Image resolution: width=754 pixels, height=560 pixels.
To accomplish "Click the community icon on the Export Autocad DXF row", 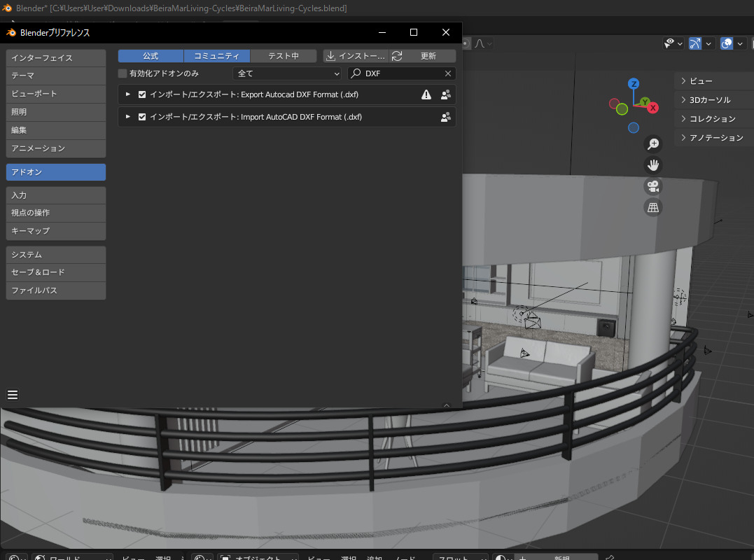I will [x=446, y=94].
